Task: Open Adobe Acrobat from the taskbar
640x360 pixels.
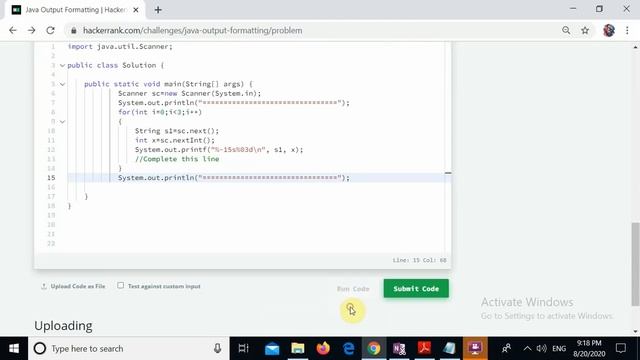Action: 424,349
